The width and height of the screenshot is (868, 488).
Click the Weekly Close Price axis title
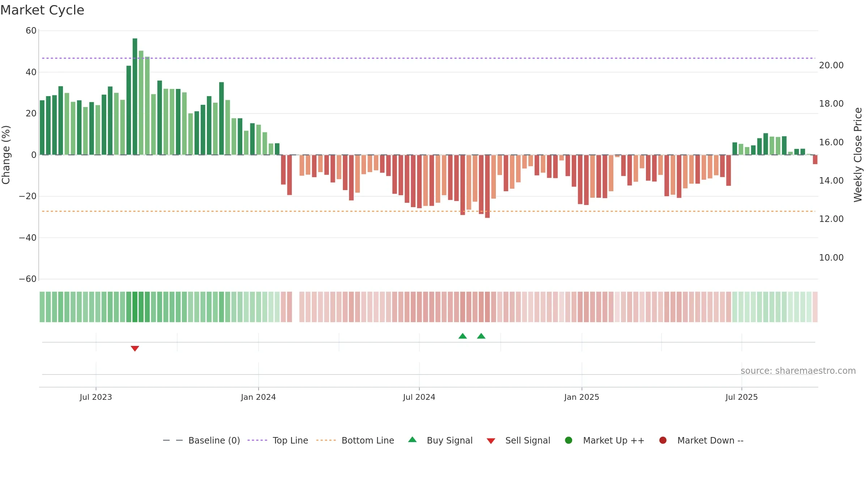(x=858, y=155)
